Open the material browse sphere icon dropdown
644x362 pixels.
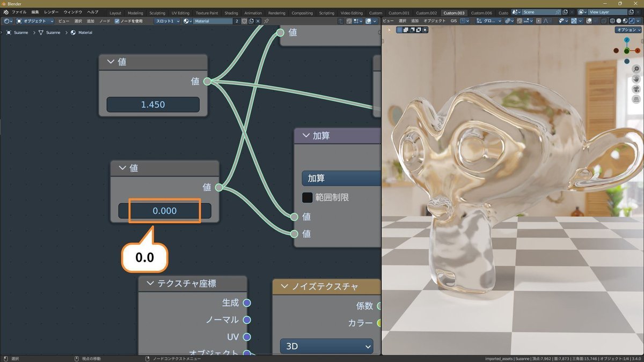pyautogui.click(x=187, y=21)
